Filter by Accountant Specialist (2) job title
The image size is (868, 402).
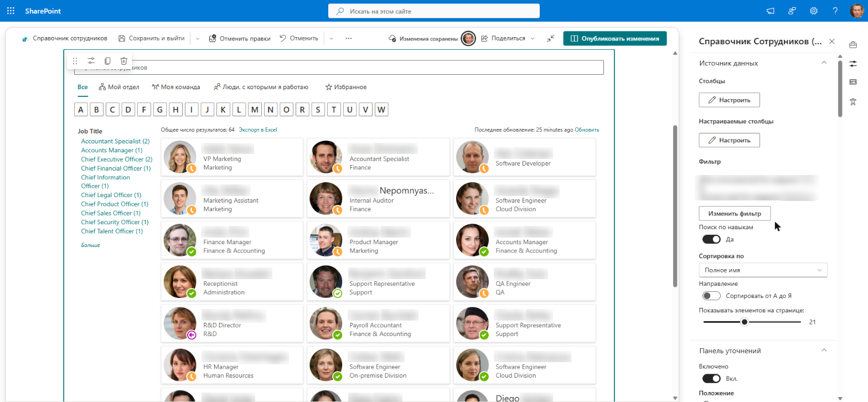pos(115,141)
